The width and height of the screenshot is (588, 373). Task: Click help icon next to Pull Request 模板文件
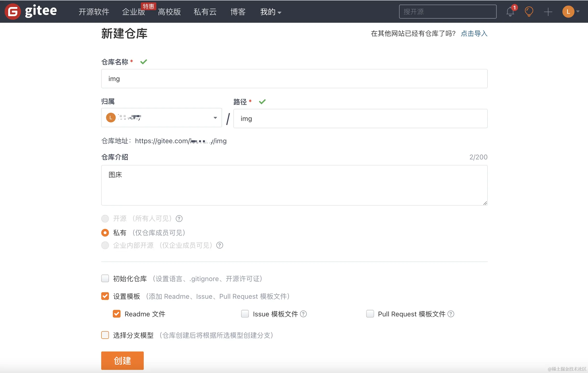(x=451, y=314)
